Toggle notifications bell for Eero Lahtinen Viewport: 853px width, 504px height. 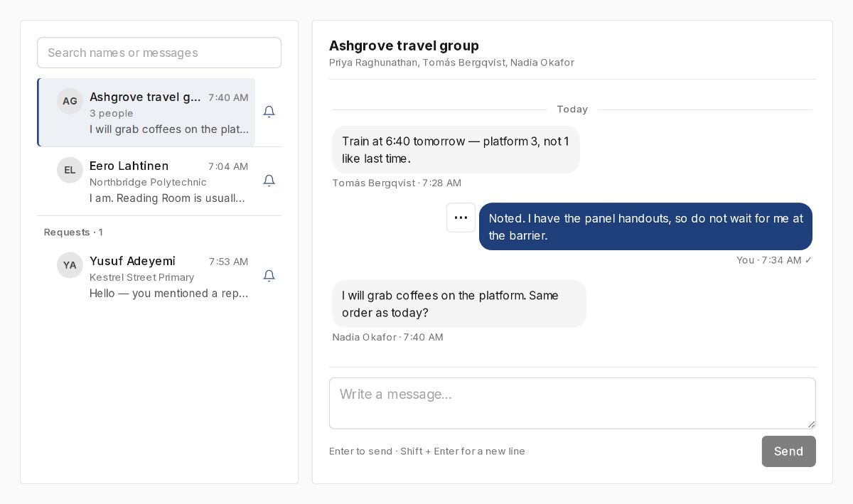point(269,181)
